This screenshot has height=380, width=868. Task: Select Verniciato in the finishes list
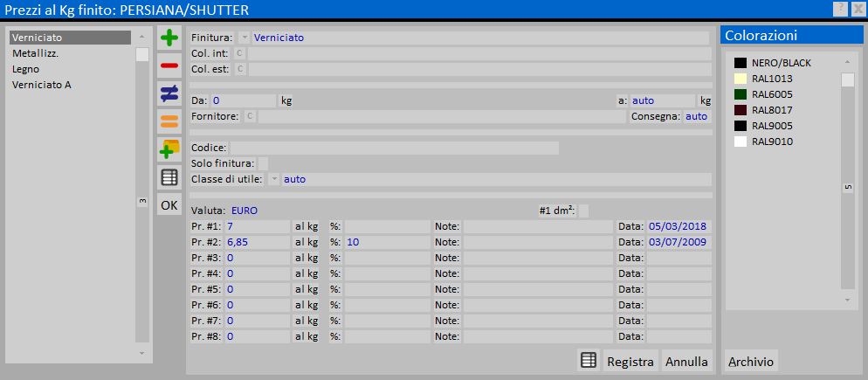(71, 38)
